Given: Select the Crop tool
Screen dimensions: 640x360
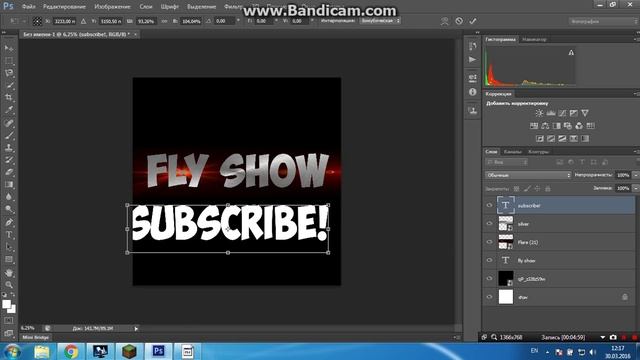Looking at the screenshot, I should [9, 98].
